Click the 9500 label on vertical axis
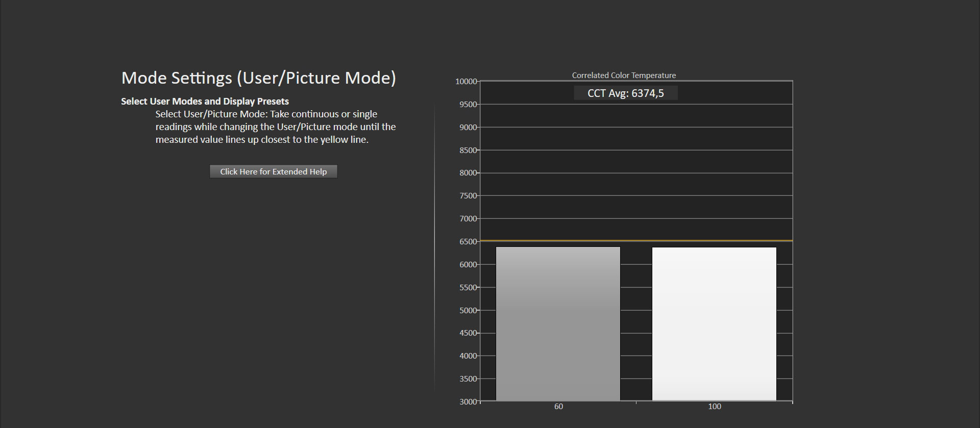 click(x=468, y=105)
